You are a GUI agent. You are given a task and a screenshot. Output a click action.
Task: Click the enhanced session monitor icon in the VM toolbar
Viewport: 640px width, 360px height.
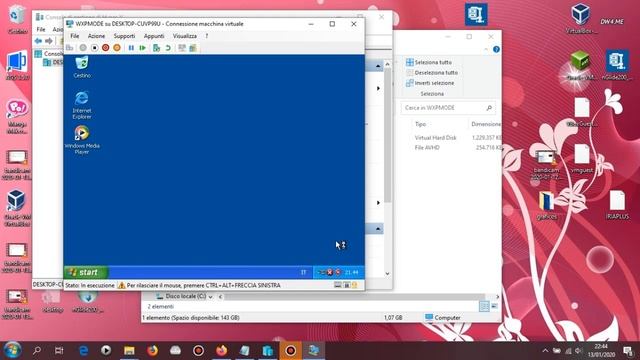[x=182, y=48]
